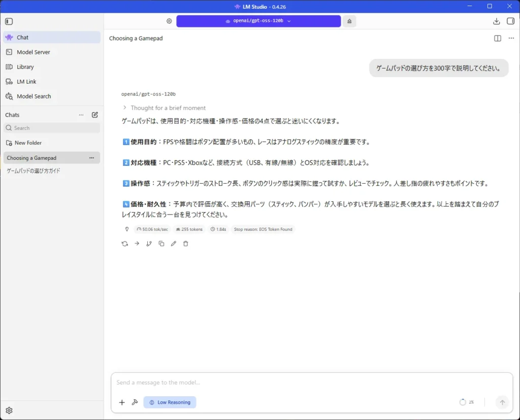This screenshot has height=420, width=520.
Task: Attach a file with plus icon
Action: click(122, 402)
